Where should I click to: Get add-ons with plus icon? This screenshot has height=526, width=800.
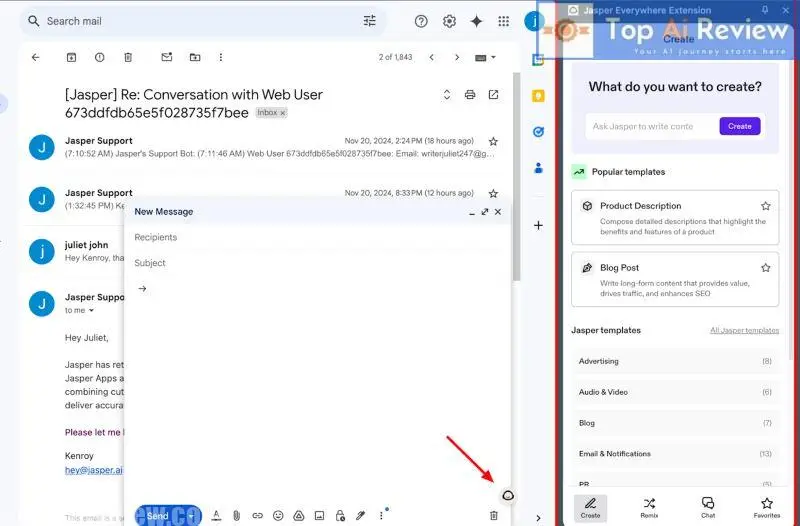point(538,225)
